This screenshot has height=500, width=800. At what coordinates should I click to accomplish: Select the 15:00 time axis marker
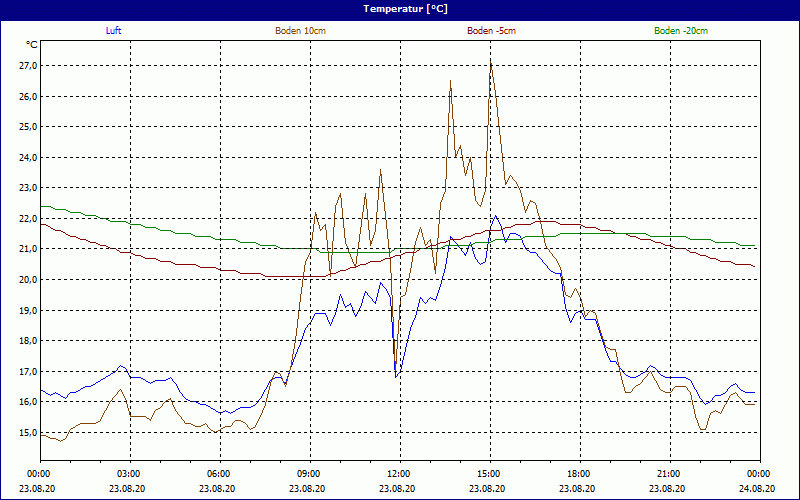(489, 474)
